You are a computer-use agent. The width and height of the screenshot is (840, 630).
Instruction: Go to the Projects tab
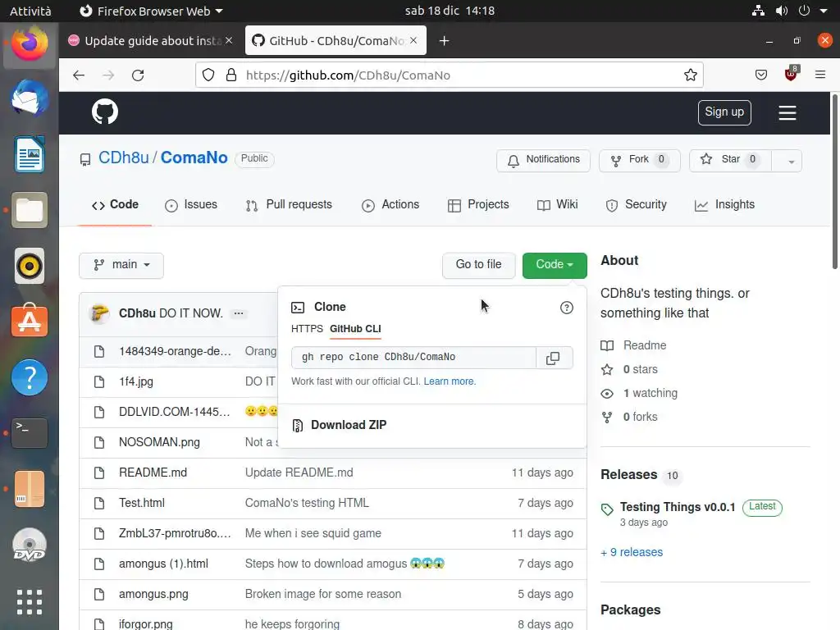tap(478, 204)
